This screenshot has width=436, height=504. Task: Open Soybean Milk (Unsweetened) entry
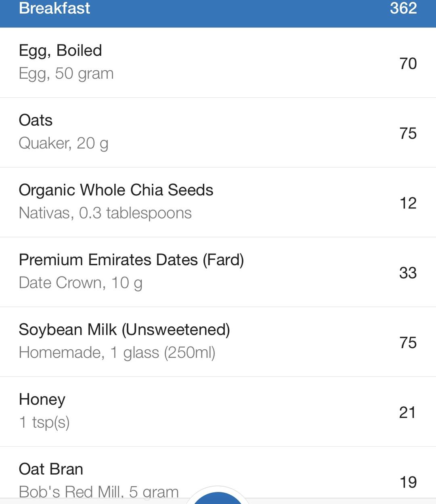click(x=124, y=330)
